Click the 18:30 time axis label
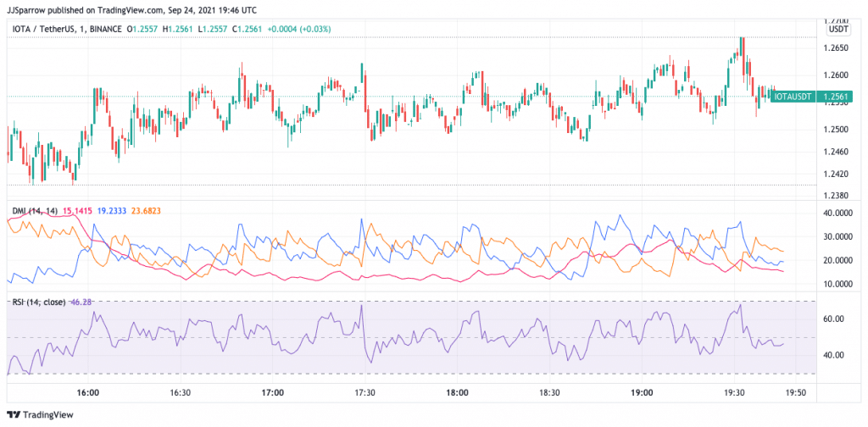868x427 pixels. point(549,393)
